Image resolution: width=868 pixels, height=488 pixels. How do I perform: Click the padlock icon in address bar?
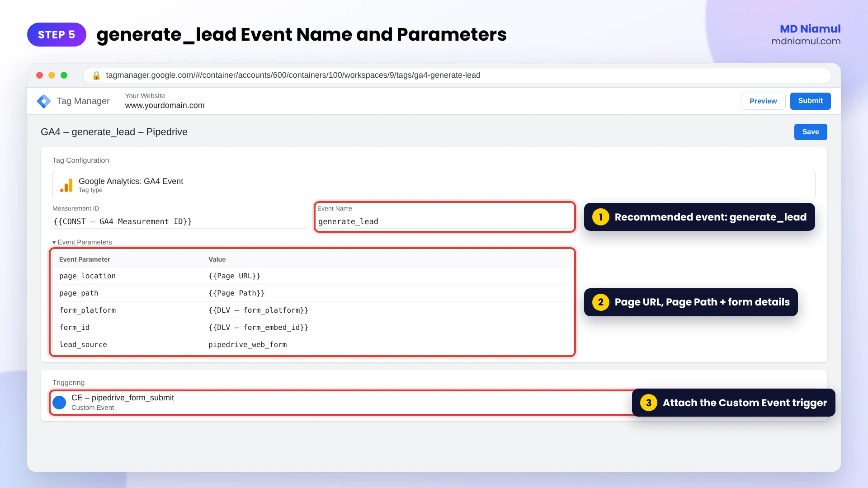click(x=96, y=75)
